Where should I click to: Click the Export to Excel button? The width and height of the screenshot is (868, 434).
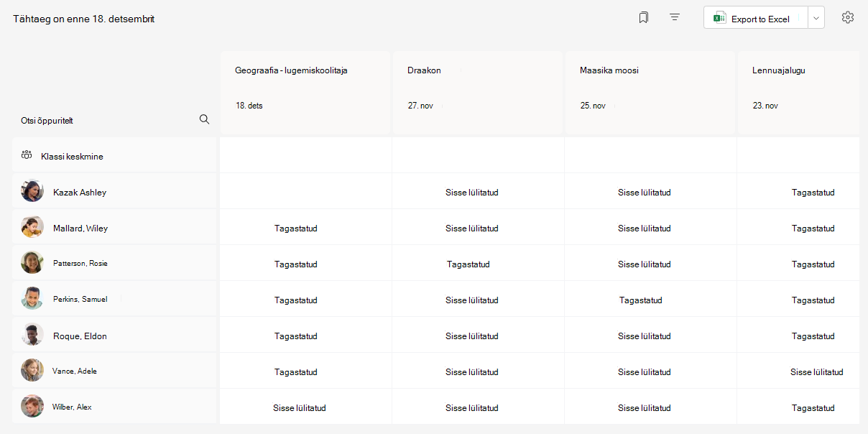[756, 19]
